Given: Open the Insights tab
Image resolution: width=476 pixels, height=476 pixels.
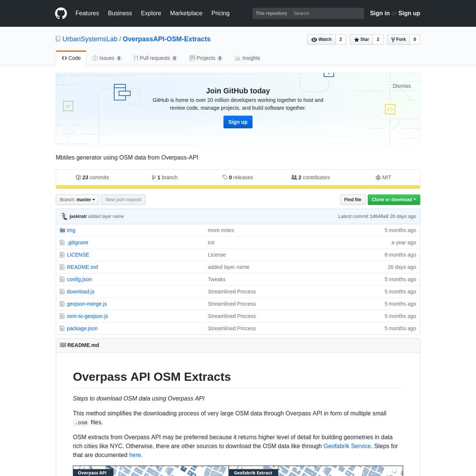Looking at the screenshot, I should tap(248, 58).
